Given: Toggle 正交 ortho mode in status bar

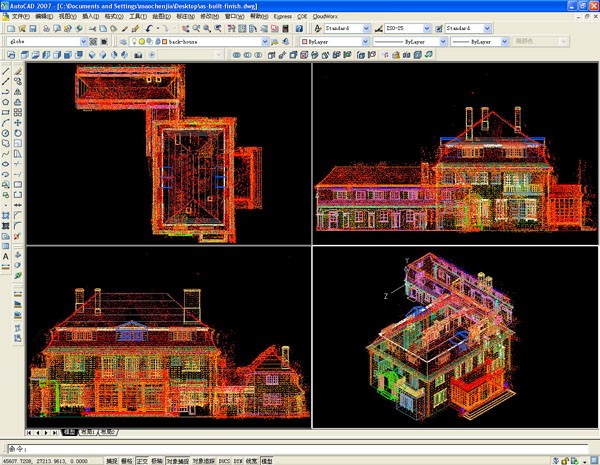Looking at the screenshot, I should tap(143, 461).
